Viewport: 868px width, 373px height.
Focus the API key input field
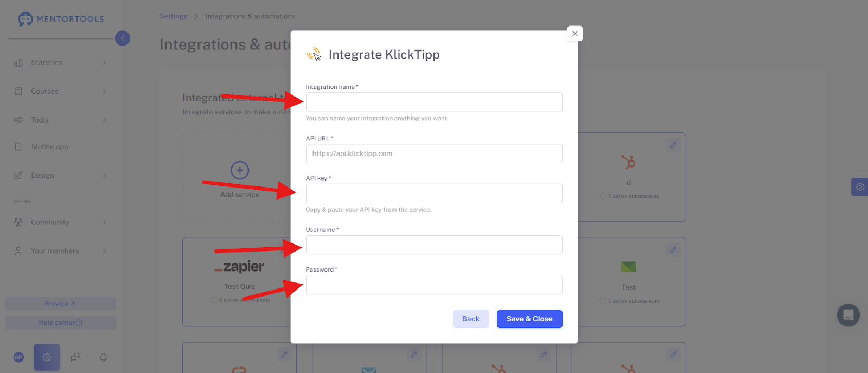434,194
